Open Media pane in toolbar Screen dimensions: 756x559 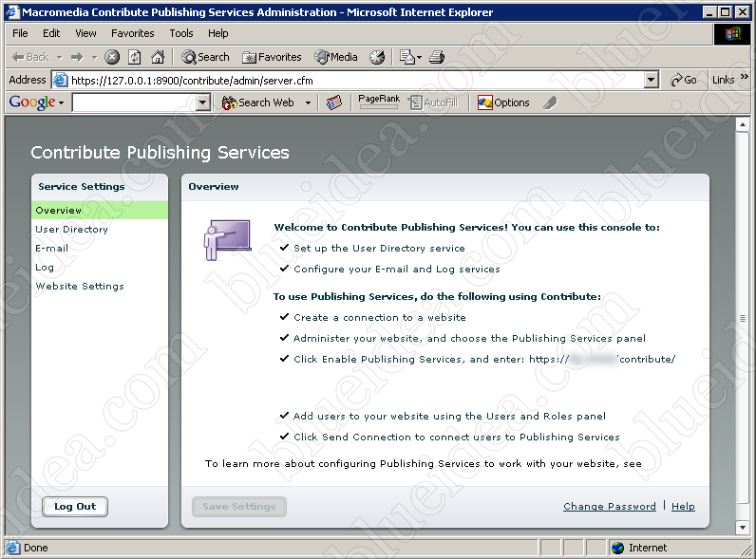coord(336,57)
